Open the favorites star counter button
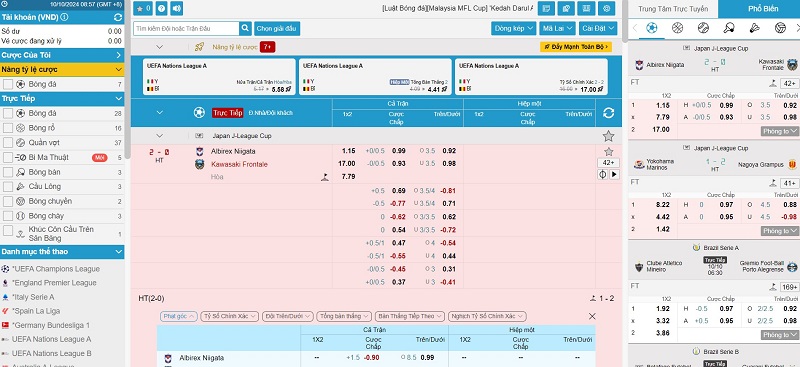The image size is (800, 367). [143, 9]
